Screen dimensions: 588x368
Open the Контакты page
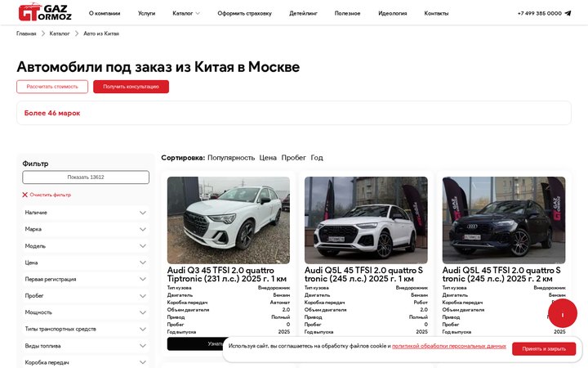436,13
